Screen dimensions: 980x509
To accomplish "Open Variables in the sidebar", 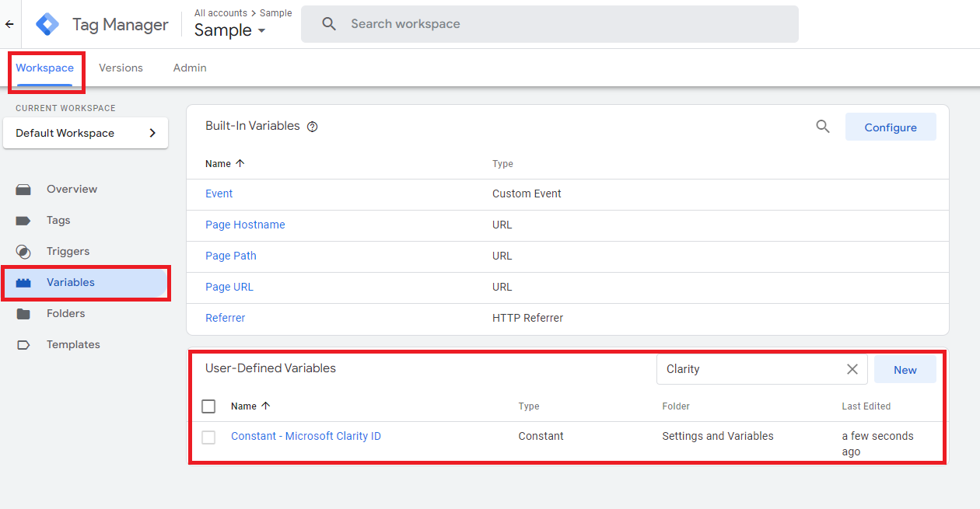I will click(71, 282).
